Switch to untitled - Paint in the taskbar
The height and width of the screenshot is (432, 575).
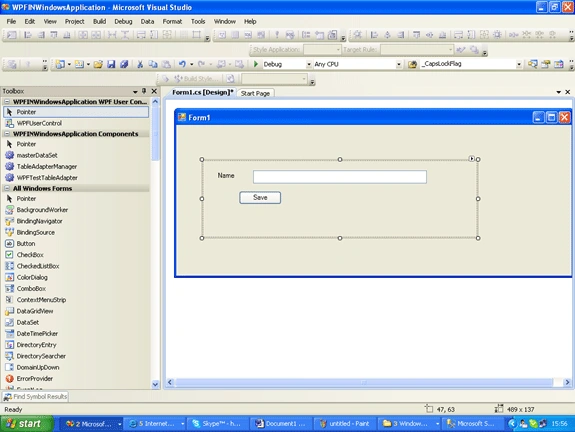[345, 424]
